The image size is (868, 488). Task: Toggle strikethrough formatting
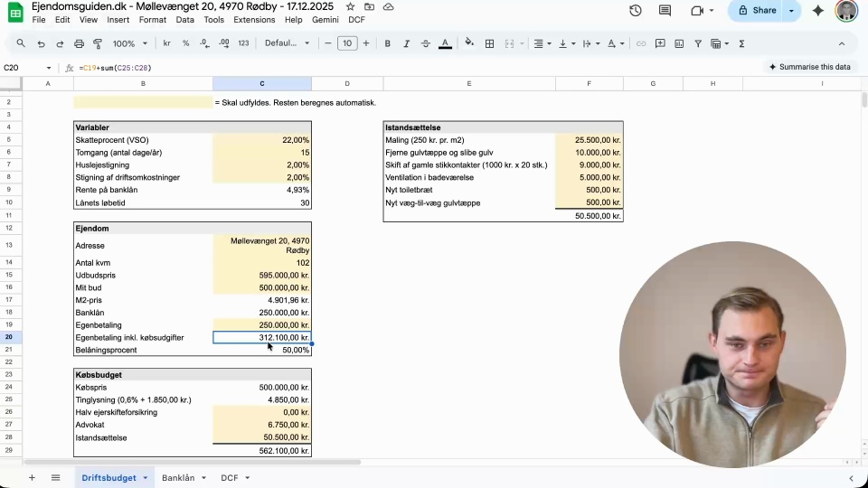pyautogui.click(x=425, y=43)
